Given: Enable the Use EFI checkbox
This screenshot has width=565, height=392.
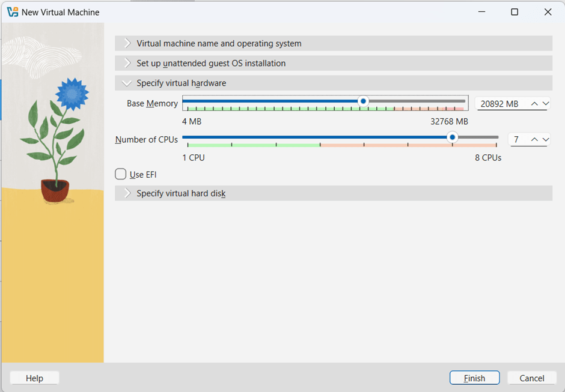Looking at the screenshot, I should 121,175.
